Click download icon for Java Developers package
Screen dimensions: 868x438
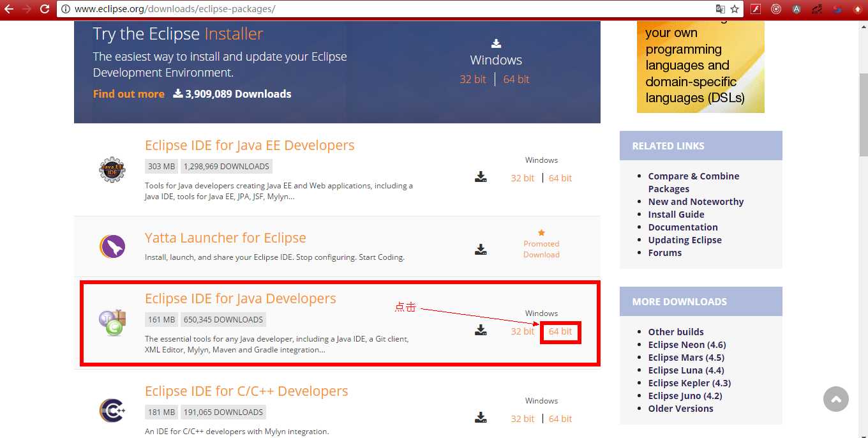point(481,330)
